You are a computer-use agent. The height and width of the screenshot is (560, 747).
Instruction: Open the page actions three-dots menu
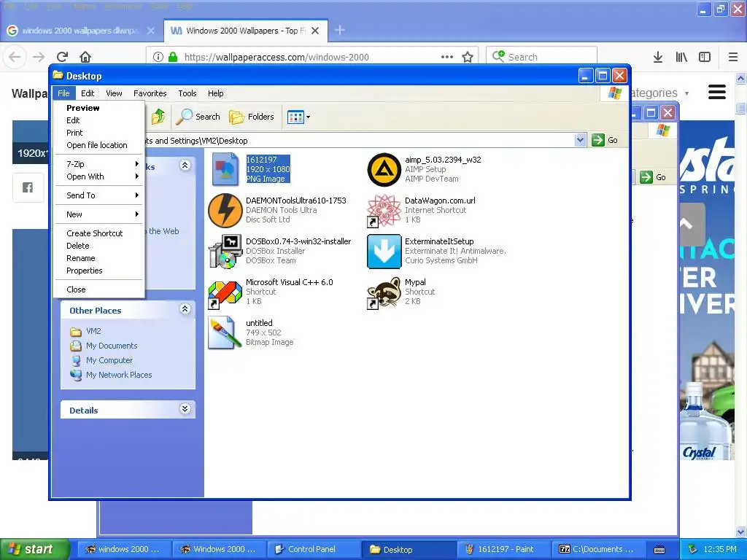[x=447, y=57]
